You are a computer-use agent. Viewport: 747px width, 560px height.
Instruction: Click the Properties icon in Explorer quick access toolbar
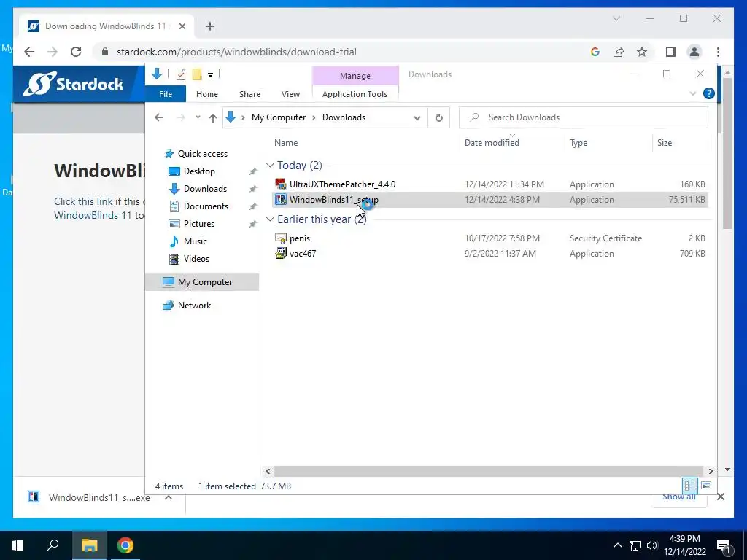click(x=181, y=74)
